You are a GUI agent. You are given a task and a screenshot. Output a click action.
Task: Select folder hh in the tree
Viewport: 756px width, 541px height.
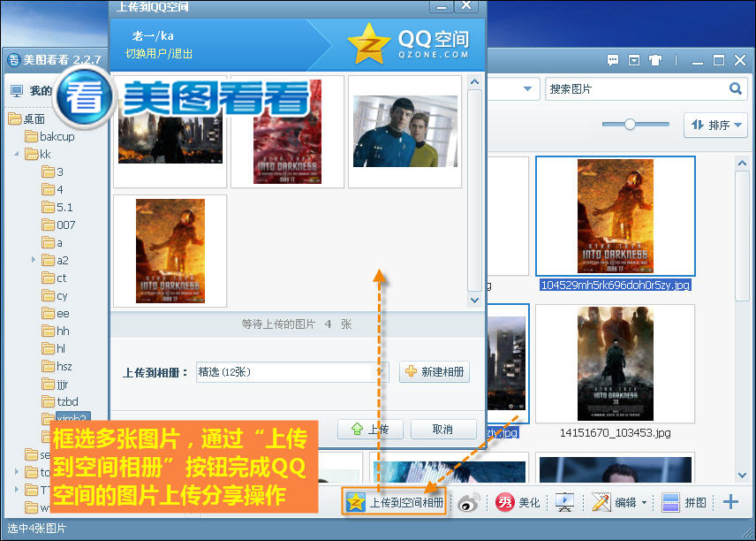pos(56,331)
